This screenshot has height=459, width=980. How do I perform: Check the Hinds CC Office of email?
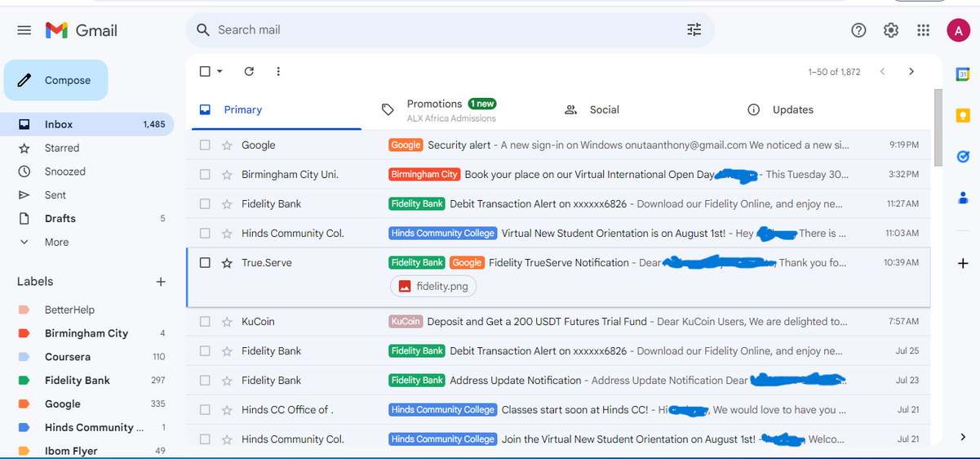click(205, 410)
